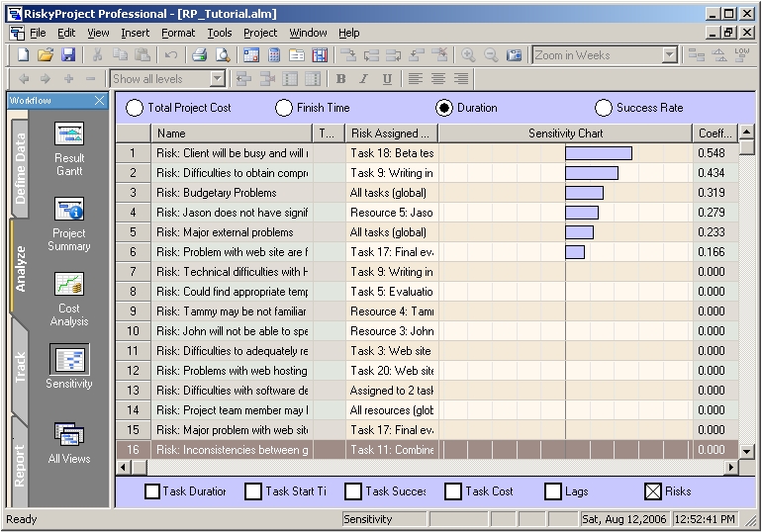This screenshot has width=762, height=532.
Task: Create a new project file
Action: 23,54
